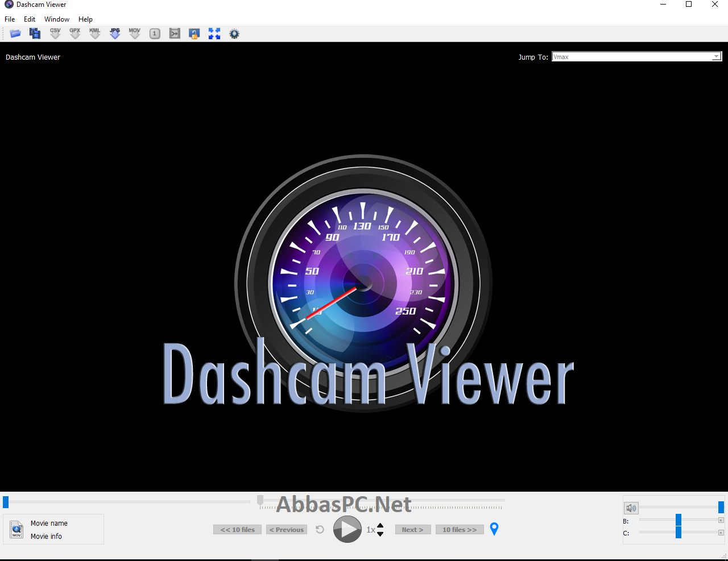This screenshot has height=561, width=728.
Task: Decrease playback speed with the down arrow
Action: 380,534
